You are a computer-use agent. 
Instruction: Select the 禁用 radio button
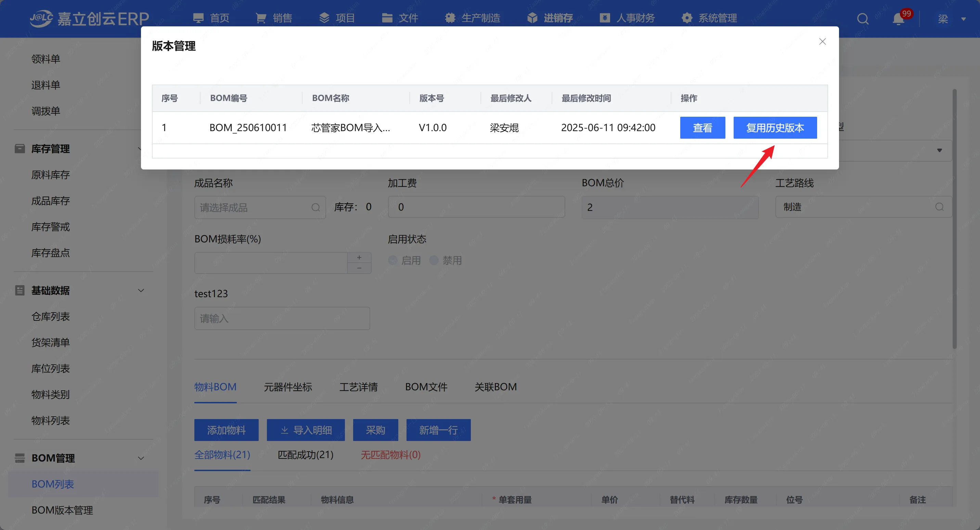(x=434, y=261)
